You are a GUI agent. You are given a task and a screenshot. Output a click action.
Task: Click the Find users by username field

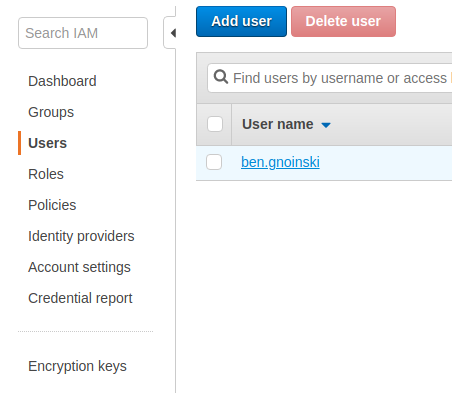330,78
